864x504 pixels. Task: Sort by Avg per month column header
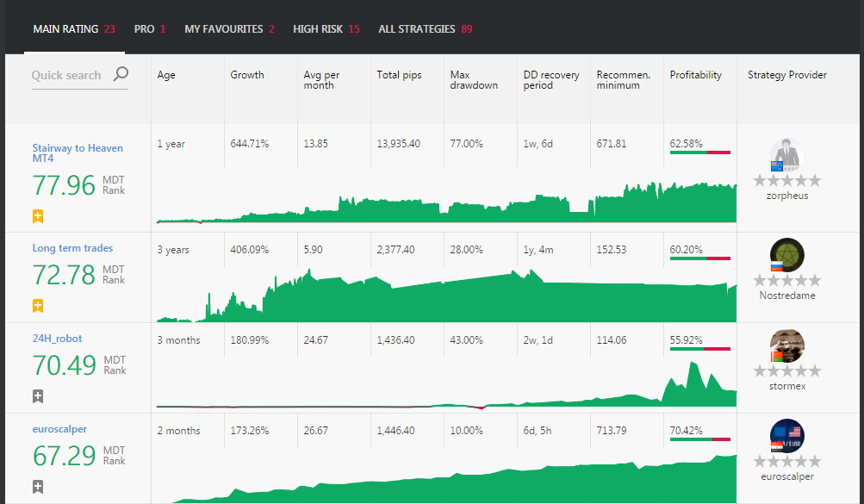click(x=321, y=80)
